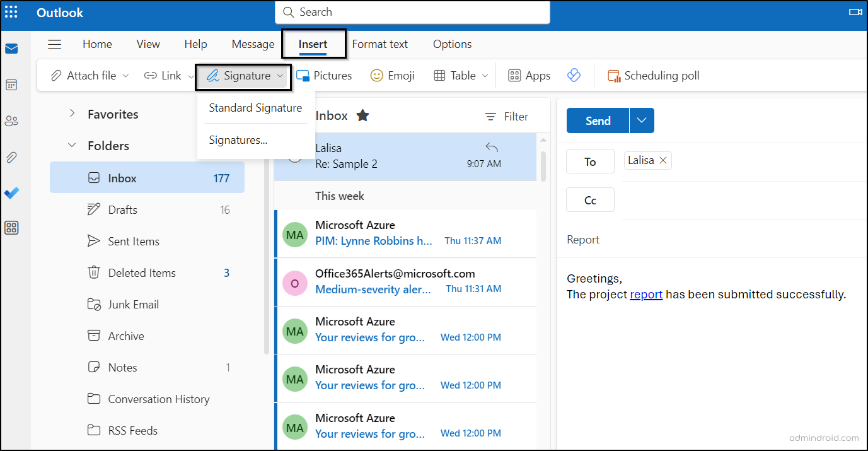Image resolution: width=868 pixels, height=451 pixels.
Task: Collapse the Folders section
Action: click(x=72, y=145)
